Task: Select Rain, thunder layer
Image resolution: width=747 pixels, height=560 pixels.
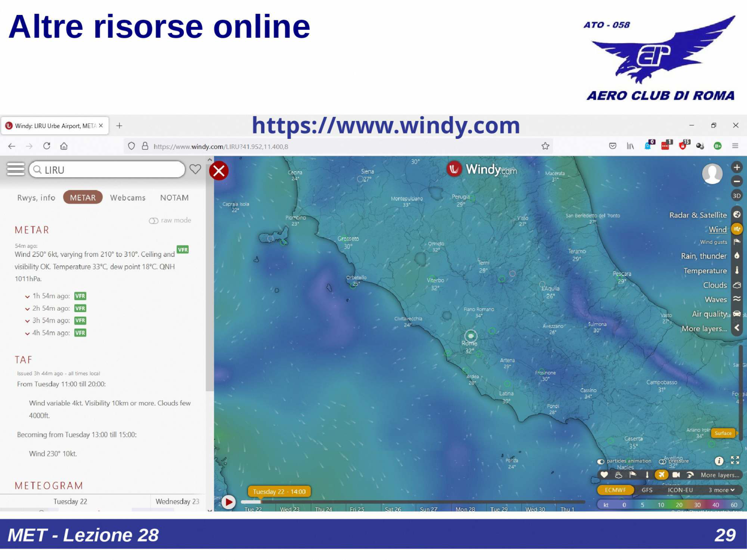Action: coord(711,256)
